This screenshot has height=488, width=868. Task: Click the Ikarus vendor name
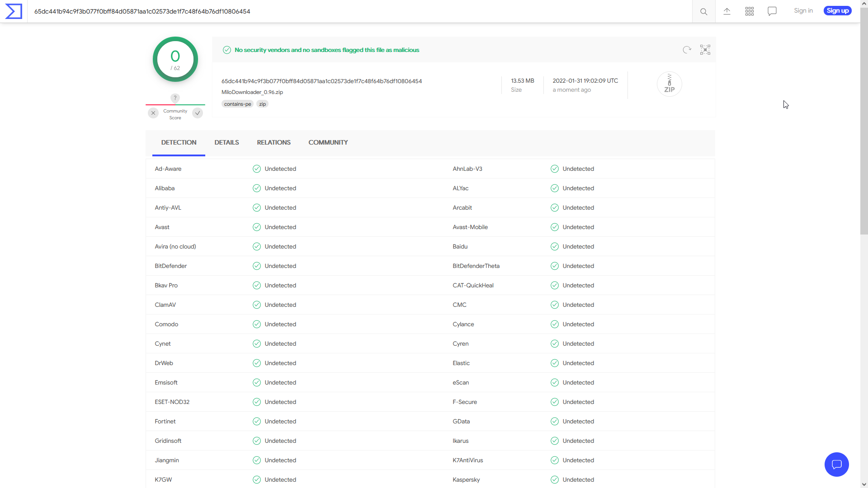pyautogui.click(x=461, y=441)
